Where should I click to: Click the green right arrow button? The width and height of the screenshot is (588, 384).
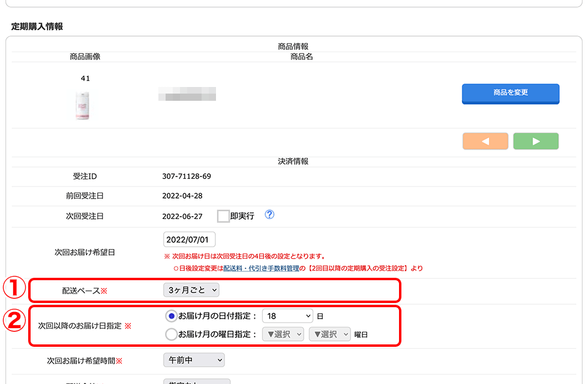pyautogui.click(x=536, y=141)
